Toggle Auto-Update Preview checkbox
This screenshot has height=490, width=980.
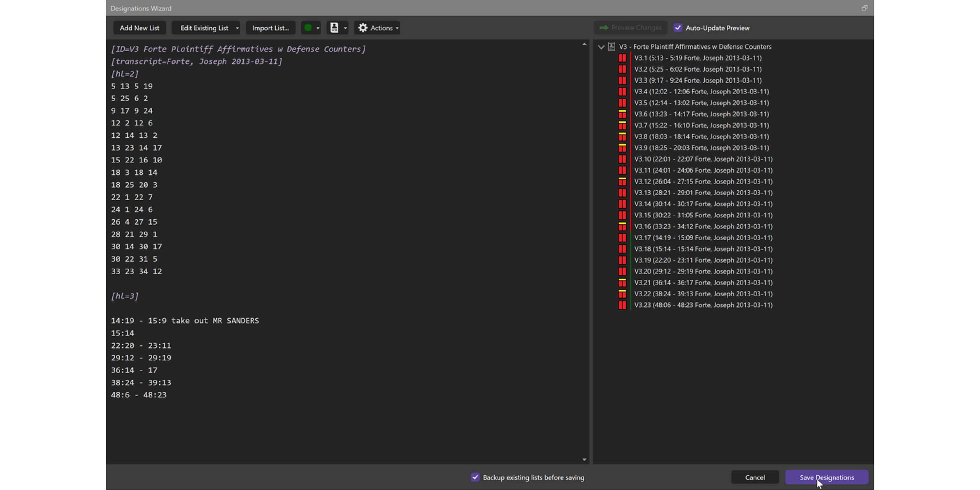pyautogui.click(x=678, y=28)
